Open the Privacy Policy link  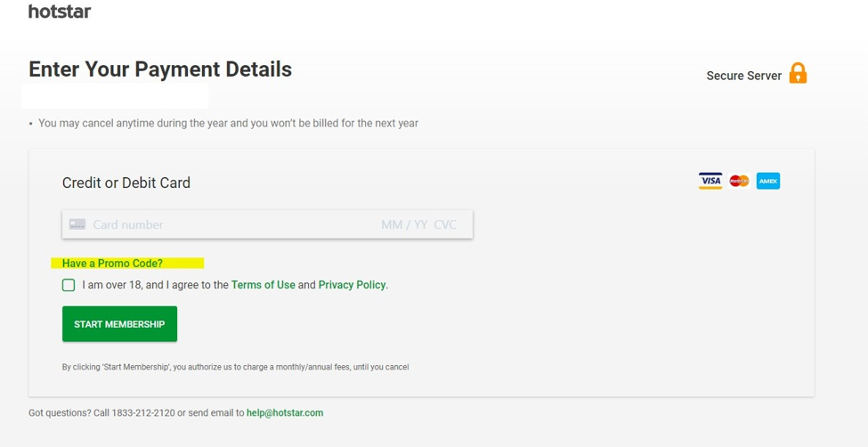[x=352, y=285]
